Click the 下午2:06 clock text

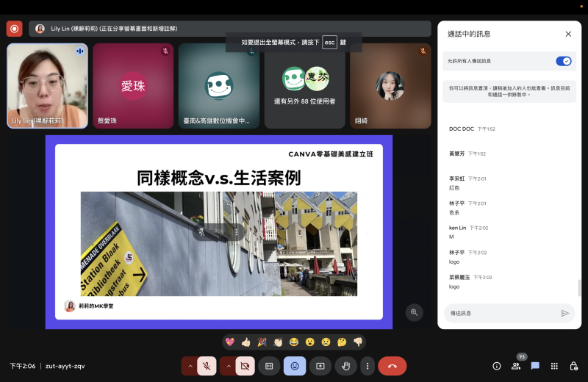(x=23, y=367)
